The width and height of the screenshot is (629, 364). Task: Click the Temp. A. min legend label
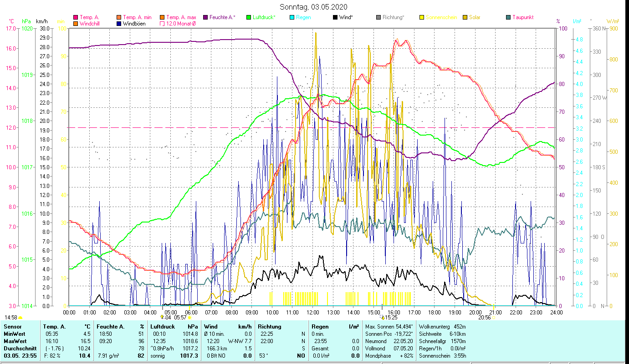pos(137,17)
